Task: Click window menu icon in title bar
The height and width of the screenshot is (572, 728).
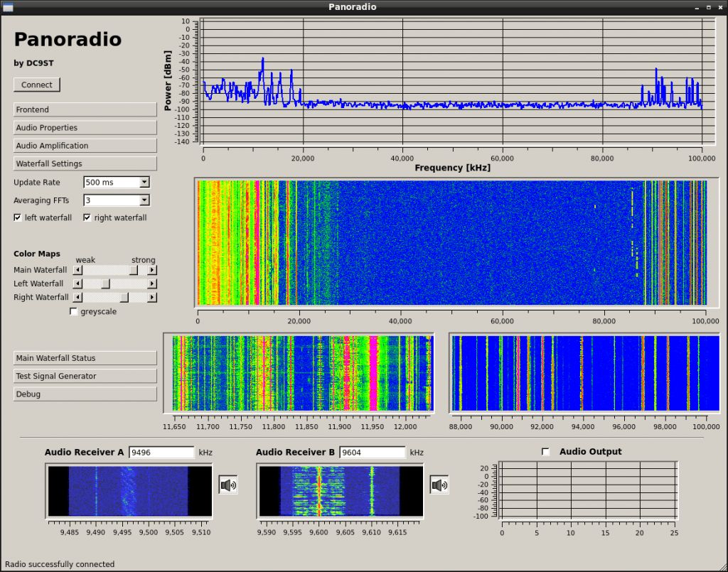Action: [9, 6]
